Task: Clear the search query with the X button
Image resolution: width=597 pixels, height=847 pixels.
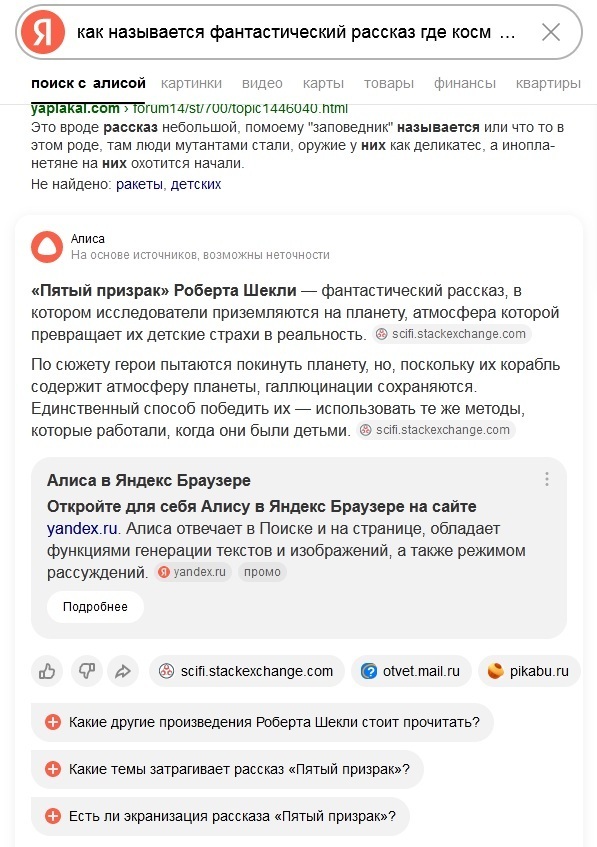Action: click(550, 32)
